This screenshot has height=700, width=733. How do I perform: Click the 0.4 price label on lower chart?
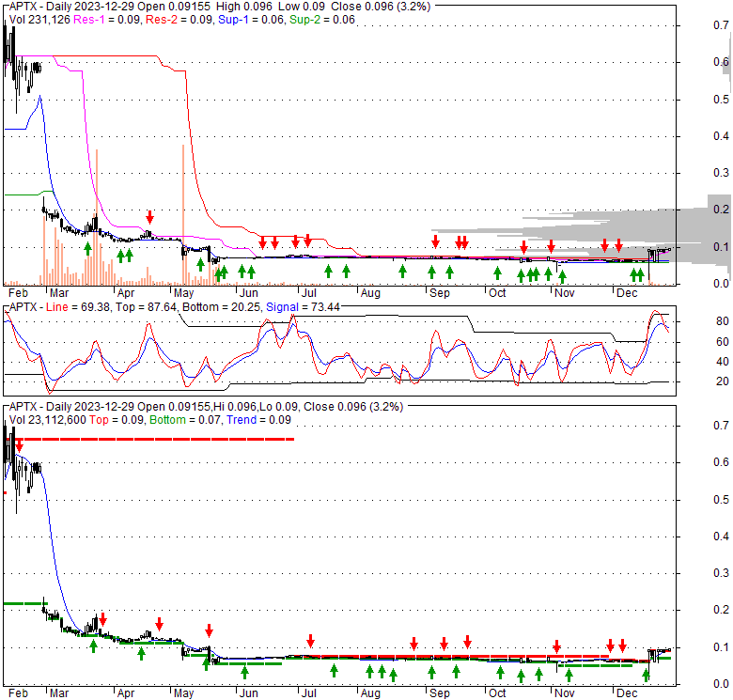[721, 537]
